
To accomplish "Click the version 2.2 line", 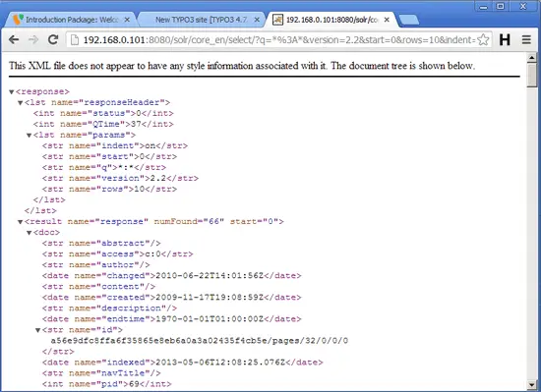I will (120, 179).
